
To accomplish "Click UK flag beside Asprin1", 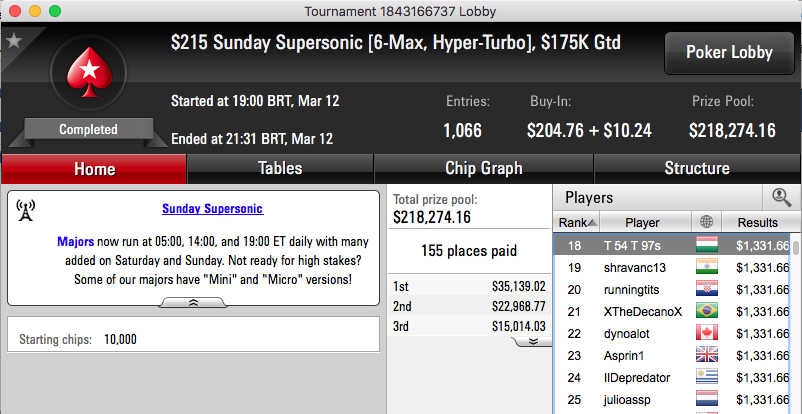I will (x=707, y=355).
